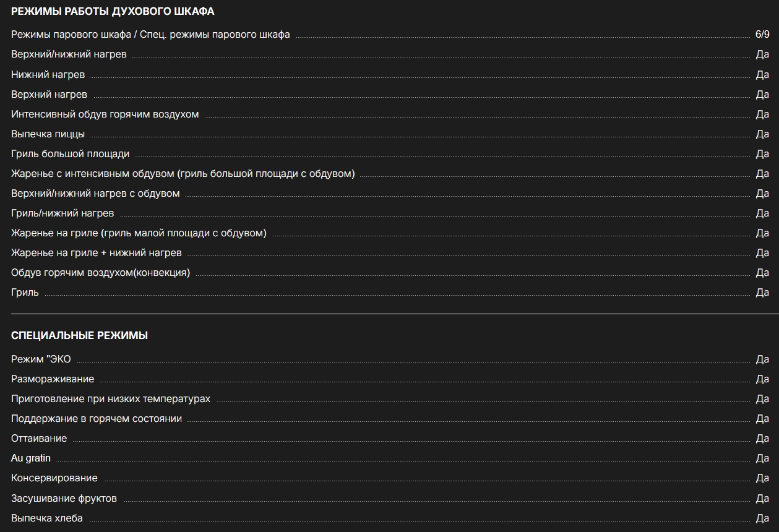Click the СПЕЦИАЛЬНЫЕ РЕЖИМЫ section heading

[x=79, y=335]
